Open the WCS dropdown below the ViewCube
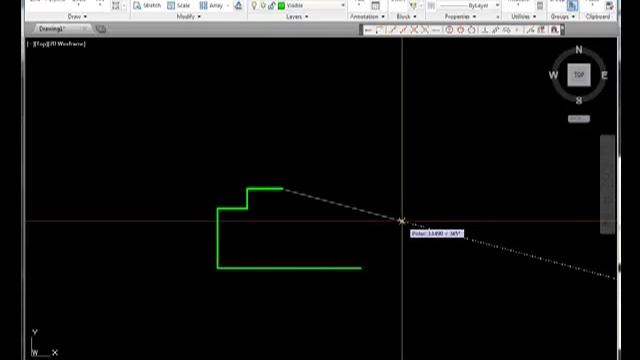The width and height of the screenshot is (640, 360). (x=579, y=119)
